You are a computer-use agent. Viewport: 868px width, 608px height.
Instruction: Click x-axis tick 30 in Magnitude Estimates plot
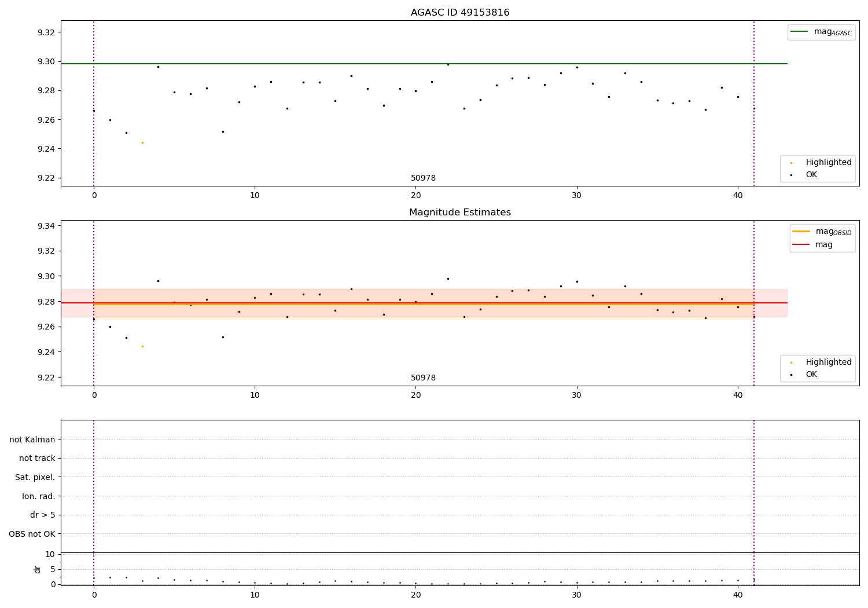(x=577, y=395)
